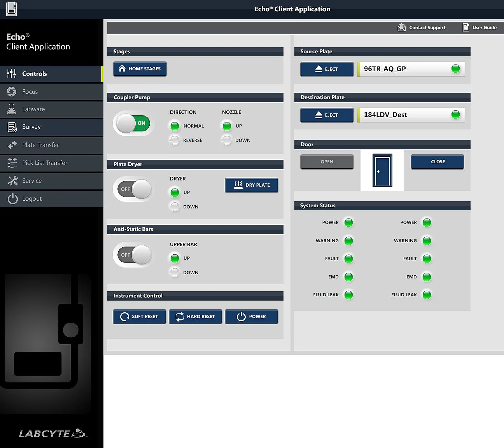Close the door with CLOSE button
Image resolution: width=504 pixels, height=448 pixels.
click(x=437, y=162)
